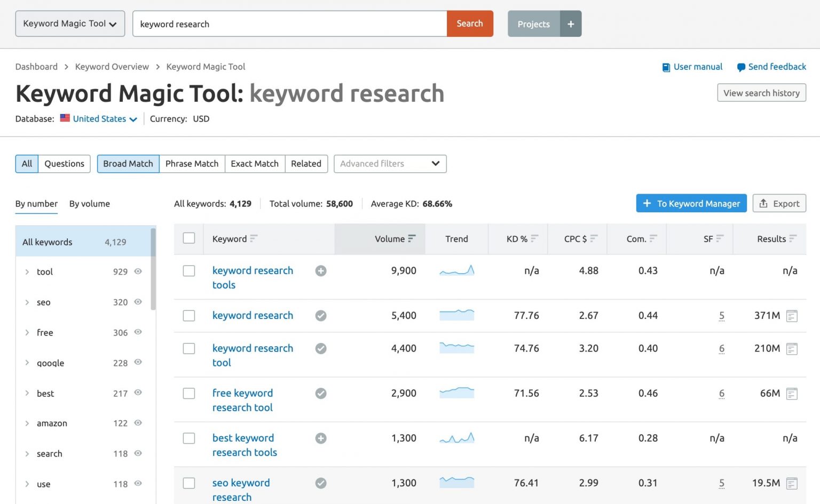Click the To Keyword Manager button

pos(691,203)
